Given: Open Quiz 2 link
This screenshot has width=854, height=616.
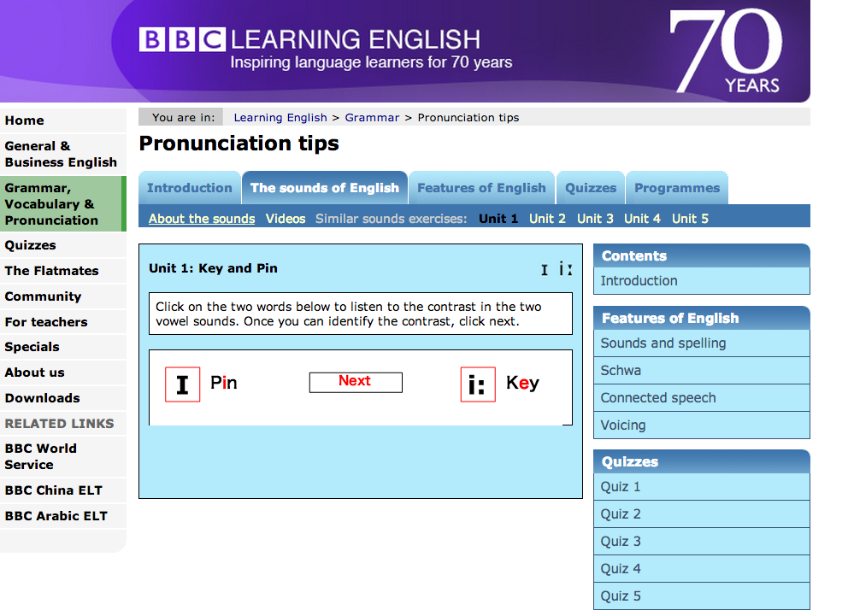Looking at the screenshot, I should coord(702,514).
